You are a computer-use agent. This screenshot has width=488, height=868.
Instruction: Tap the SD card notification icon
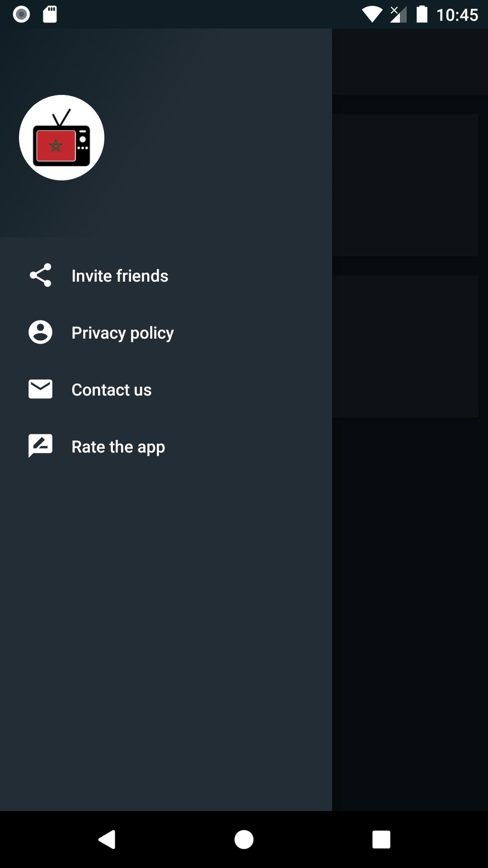[50, 14]
